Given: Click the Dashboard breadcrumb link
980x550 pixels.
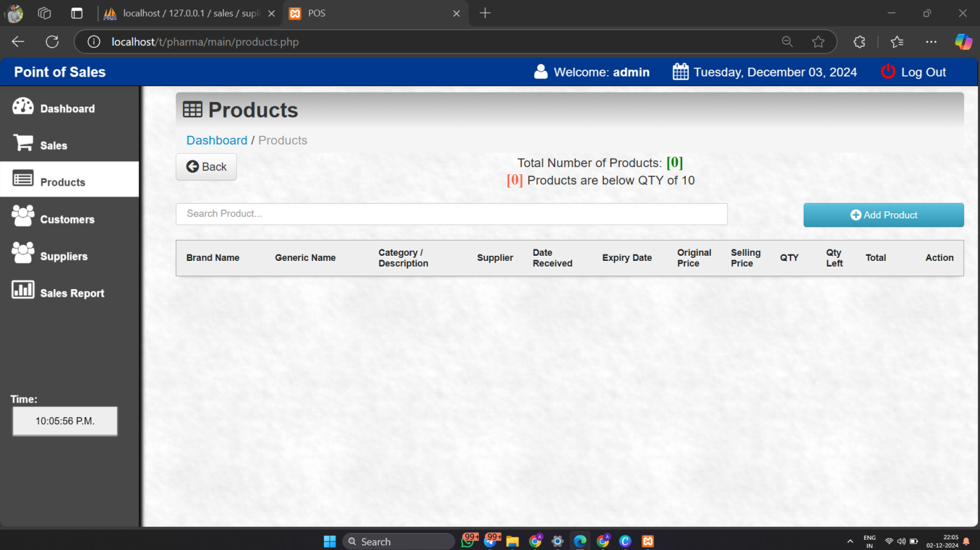Looking at the screenshot, I should click(x=216, y=140).
